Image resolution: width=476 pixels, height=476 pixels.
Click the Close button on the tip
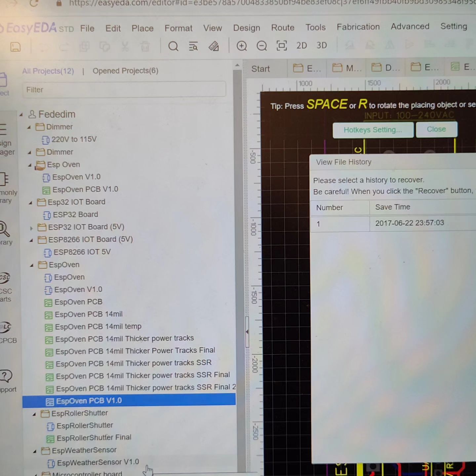tap(436, 129)
